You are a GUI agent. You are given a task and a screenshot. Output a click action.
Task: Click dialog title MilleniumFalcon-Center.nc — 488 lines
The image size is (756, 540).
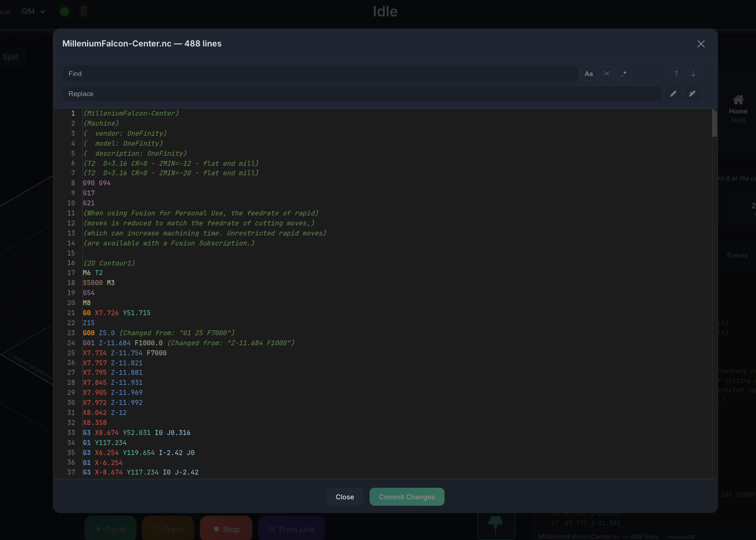tap(142, 44)
